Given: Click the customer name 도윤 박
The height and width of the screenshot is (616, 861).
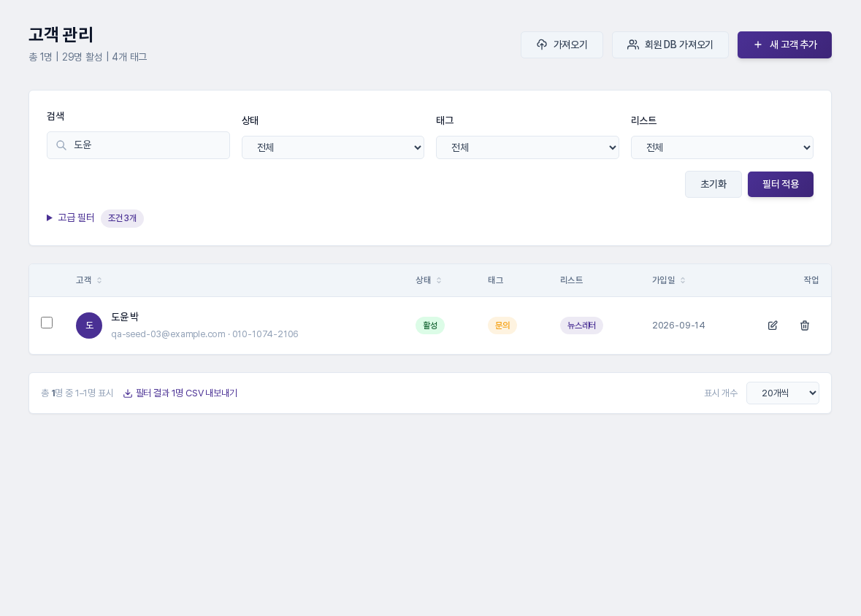Looking at the screenshot, I should coord(125,317).
